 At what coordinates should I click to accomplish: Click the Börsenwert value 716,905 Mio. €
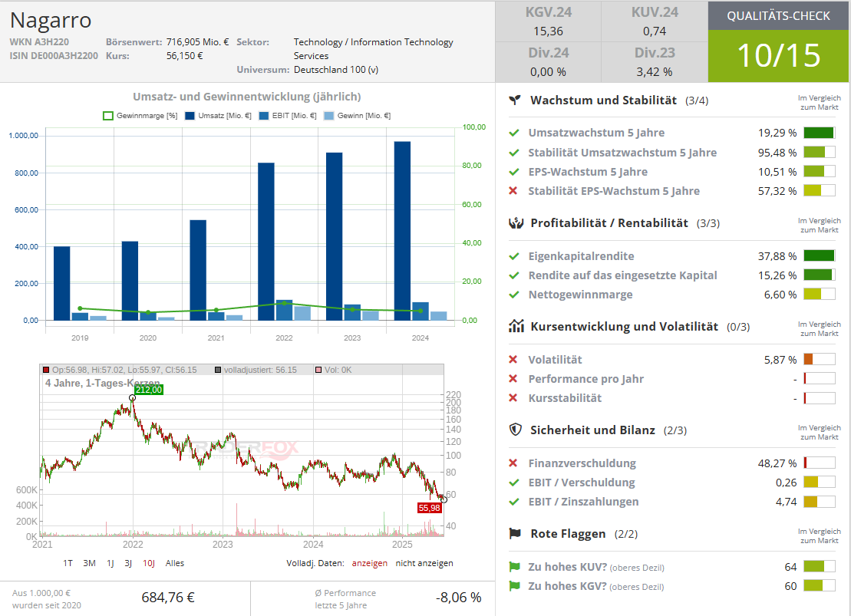pyautogui.click(x=197, y=41)
